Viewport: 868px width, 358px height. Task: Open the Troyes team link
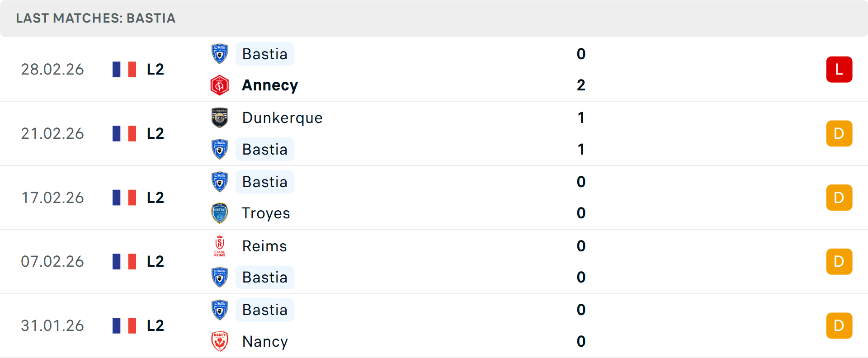coord(266,213)
